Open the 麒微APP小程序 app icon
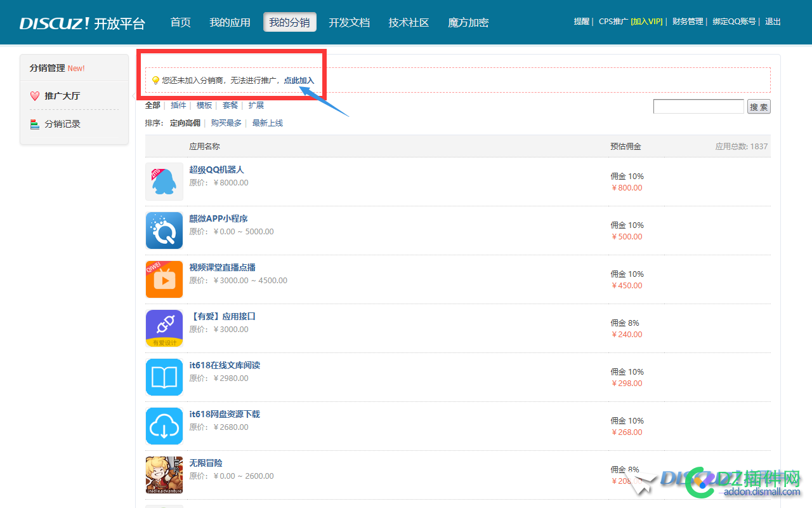 click(164, 231)
